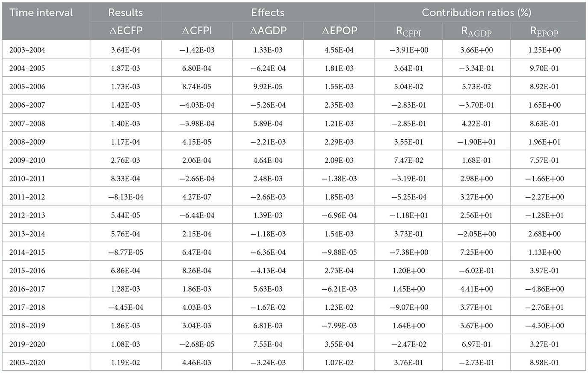Click the ΔEPOP column subheader
588x373 pixels.
tap(339, 31)
